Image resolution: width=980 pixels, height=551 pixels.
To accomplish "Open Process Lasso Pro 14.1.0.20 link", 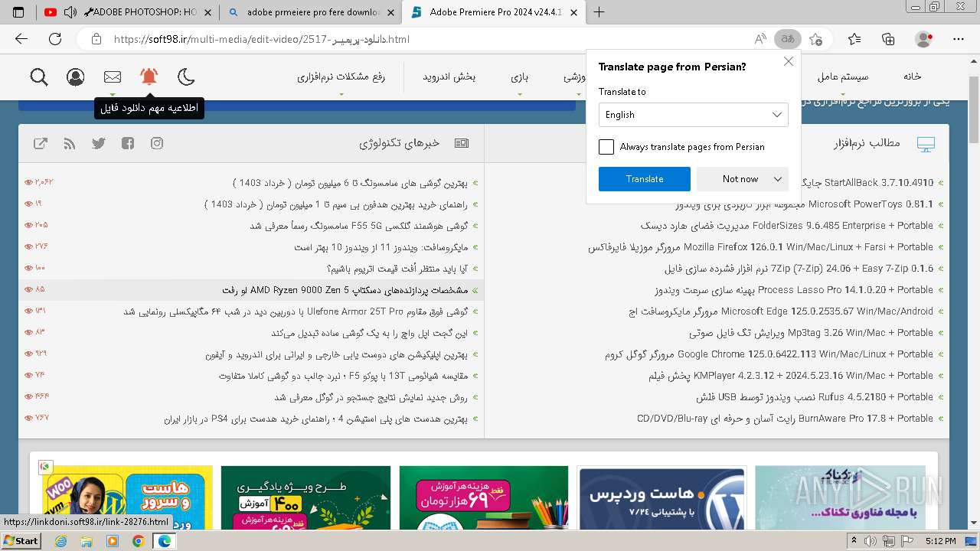I will (x=794, y=290).
